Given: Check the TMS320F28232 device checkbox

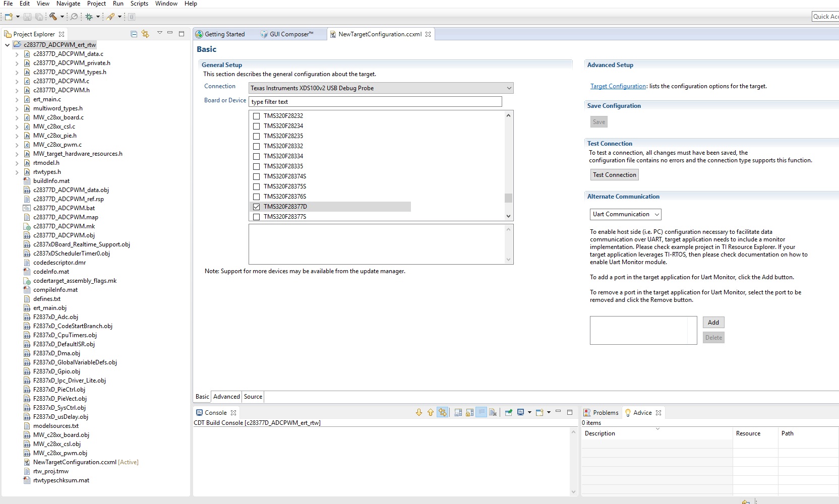Looking at the screenshot, I should pyautogui.click(x=257, y=116).
